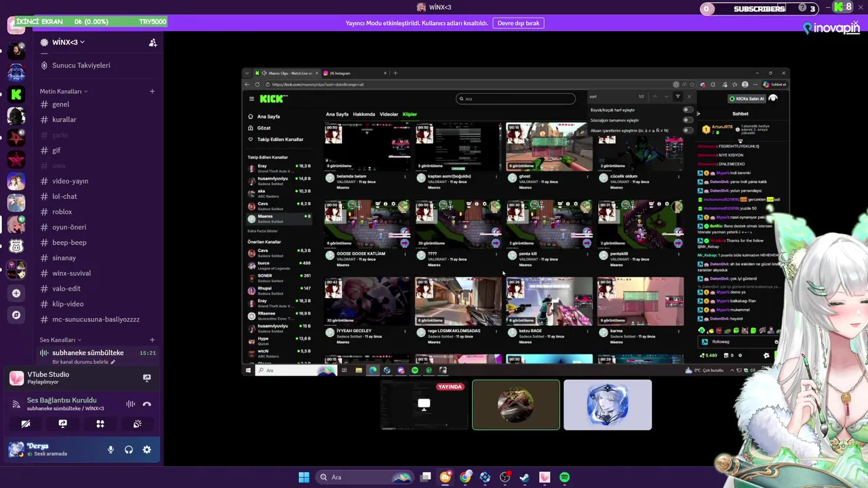This screenshot has width=868, height=488.
Task: Select the blue-haired avatar participant tile
Action: click(x=608, y=405)
